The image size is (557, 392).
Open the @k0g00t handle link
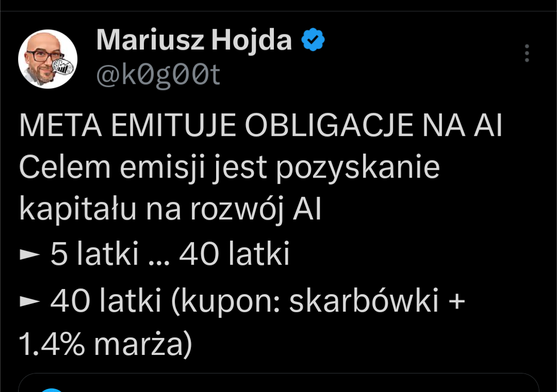pos(158,76)
